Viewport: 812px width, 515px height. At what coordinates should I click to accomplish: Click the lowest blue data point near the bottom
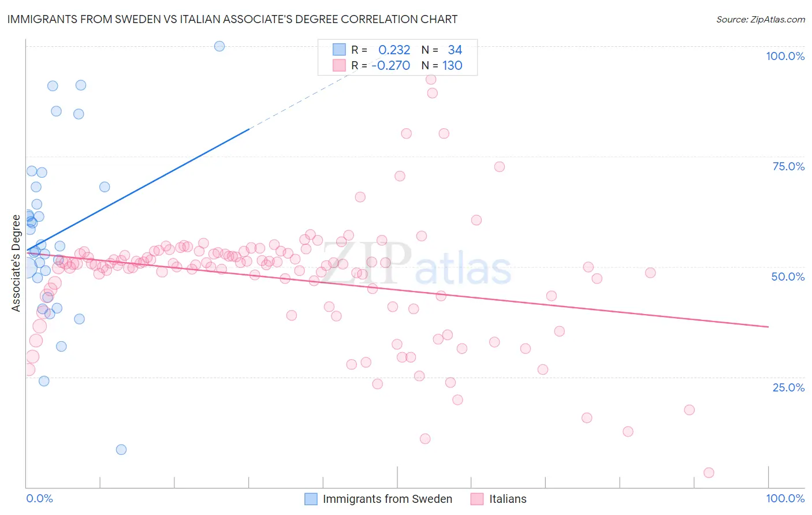121,450
